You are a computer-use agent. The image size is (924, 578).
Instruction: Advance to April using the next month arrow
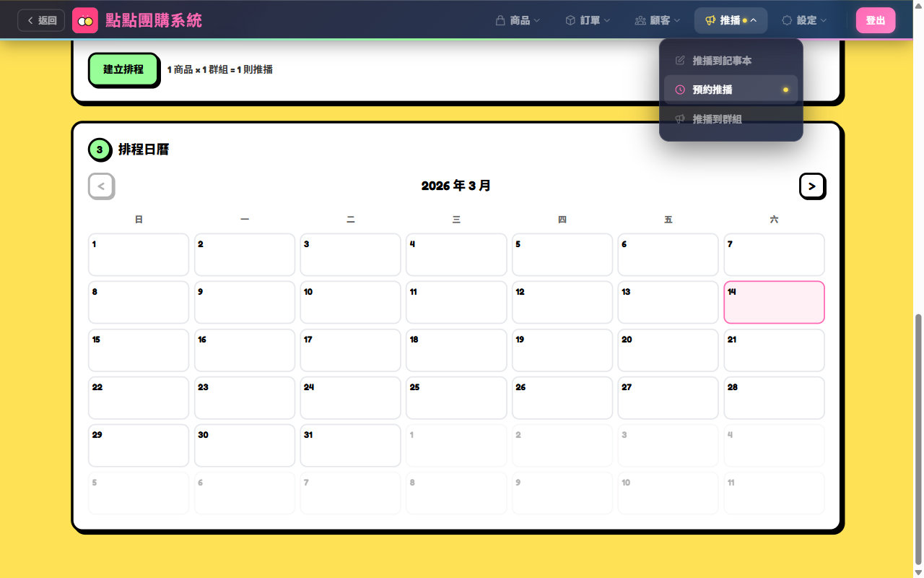[812, 186]
